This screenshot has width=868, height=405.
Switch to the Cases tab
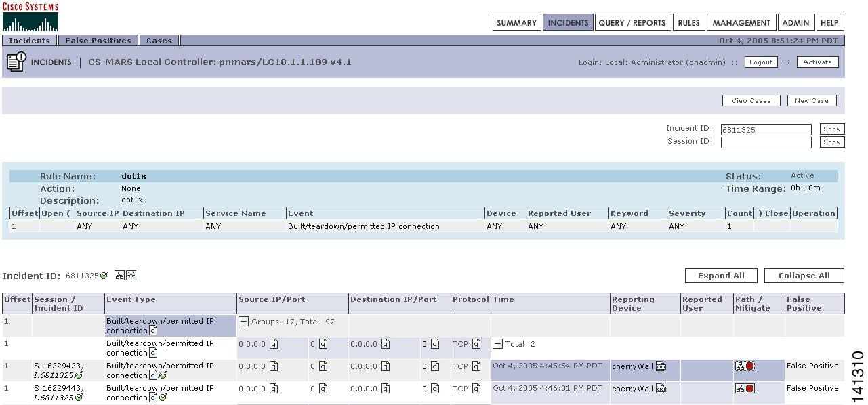[x=159, y=41]
